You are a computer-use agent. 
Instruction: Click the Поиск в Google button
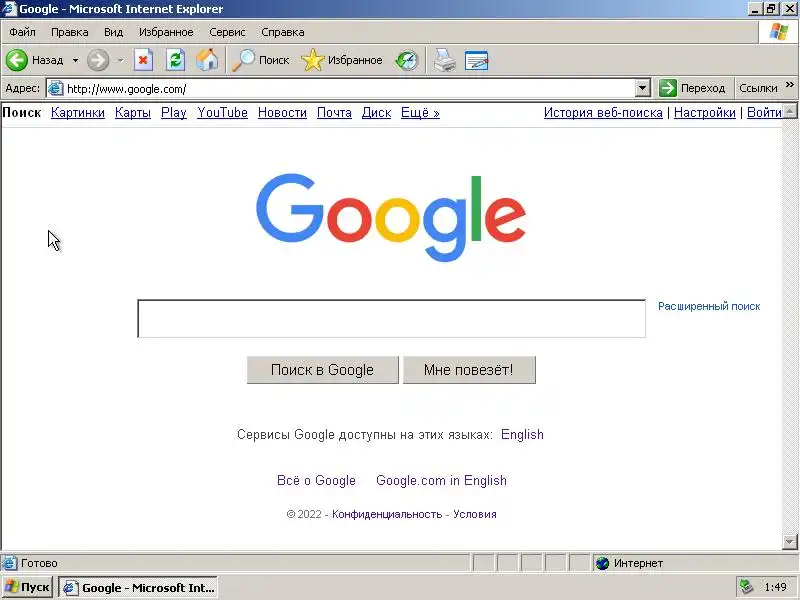[322, 370]
